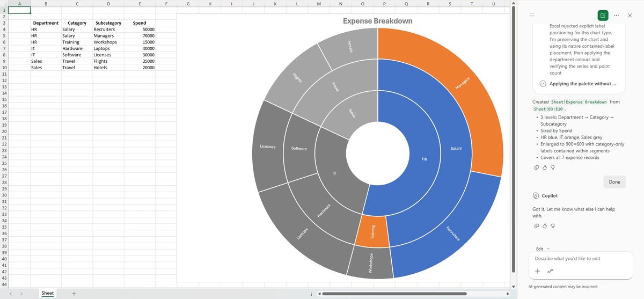This screenshot has width=644, height=299.
Task: Select cell A1
Action: 19,10
